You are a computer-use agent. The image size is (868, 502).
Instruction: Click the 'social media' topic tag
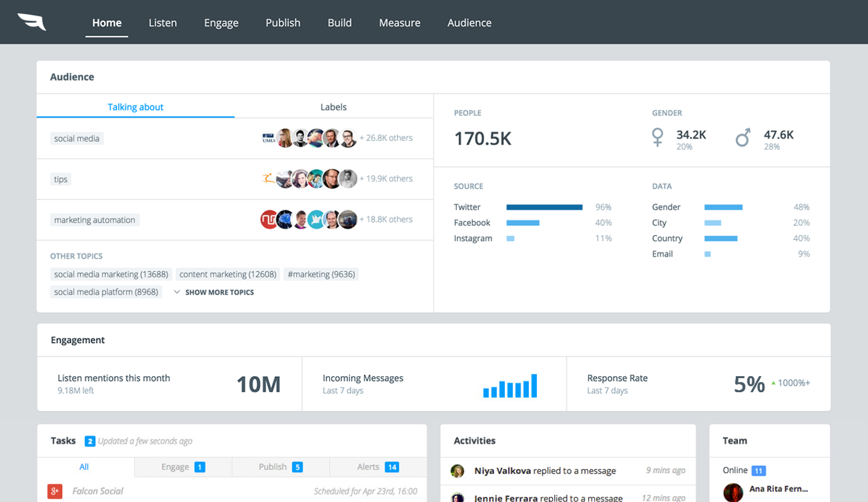76,138
